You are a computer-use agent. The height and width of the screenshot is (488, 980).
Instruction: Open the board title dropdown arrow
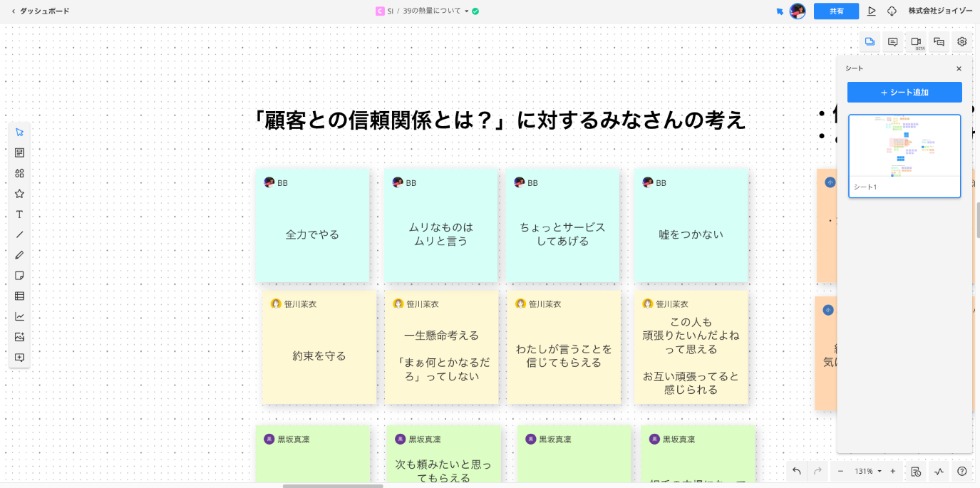(467, 11)
